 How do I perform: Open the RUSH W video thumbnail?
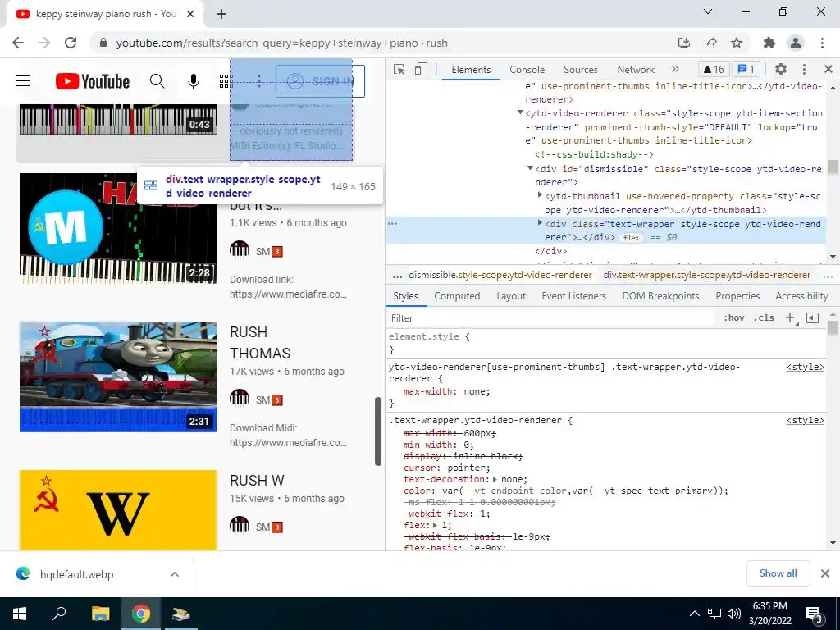(x=118, y=510)
